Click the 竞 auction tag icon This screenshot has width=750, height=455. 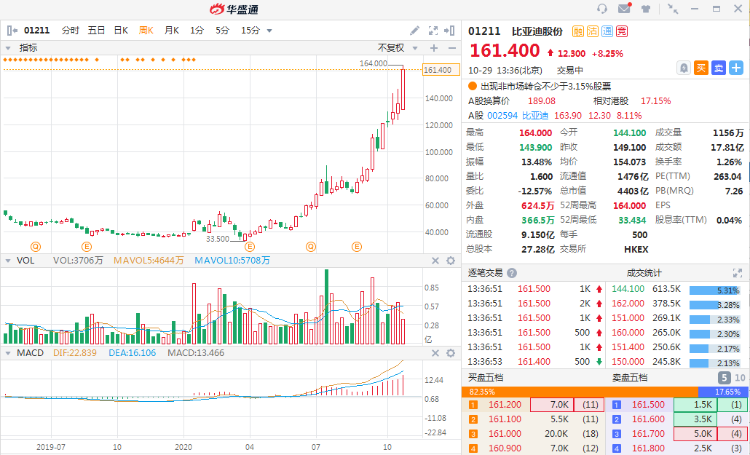(622, 32)
